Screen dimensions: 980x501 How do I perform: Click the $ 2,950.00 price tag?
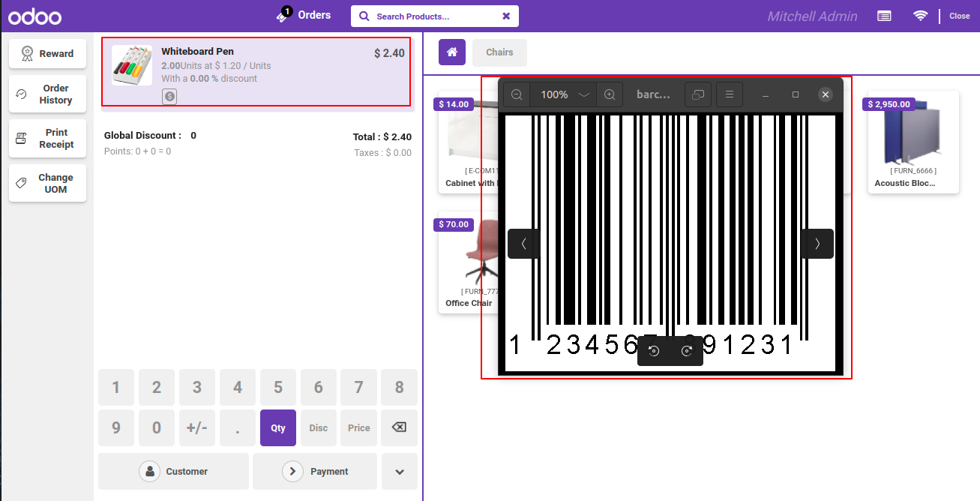point(889,104)
